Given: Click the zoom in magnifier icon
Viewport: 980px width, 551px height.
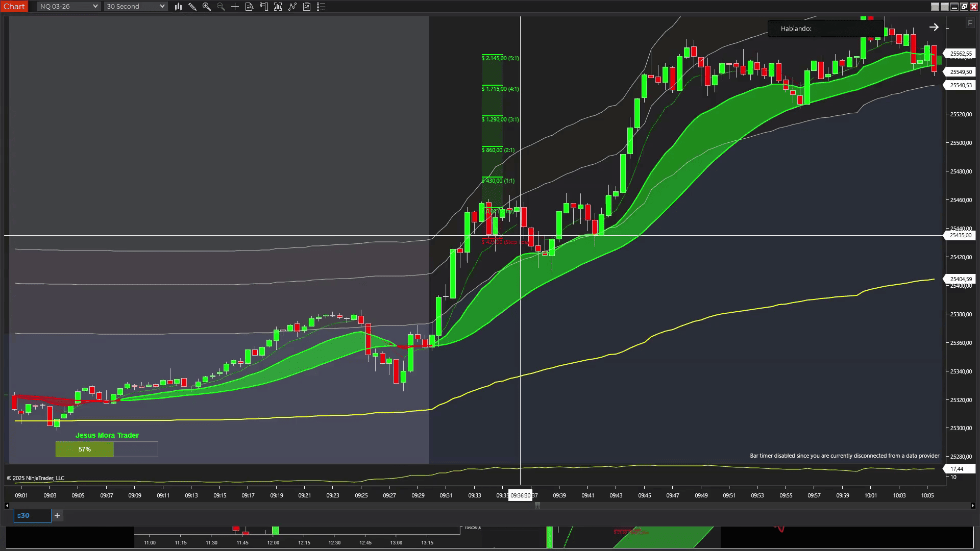Looking at the screenshot, I should pyautogui.click(x=207, y=7).
